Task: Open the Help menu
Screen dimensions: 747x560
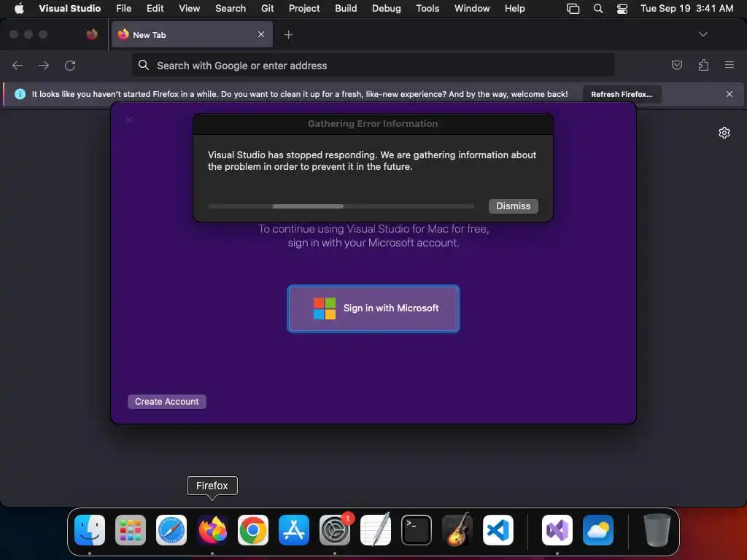Action: coord(515,9)
